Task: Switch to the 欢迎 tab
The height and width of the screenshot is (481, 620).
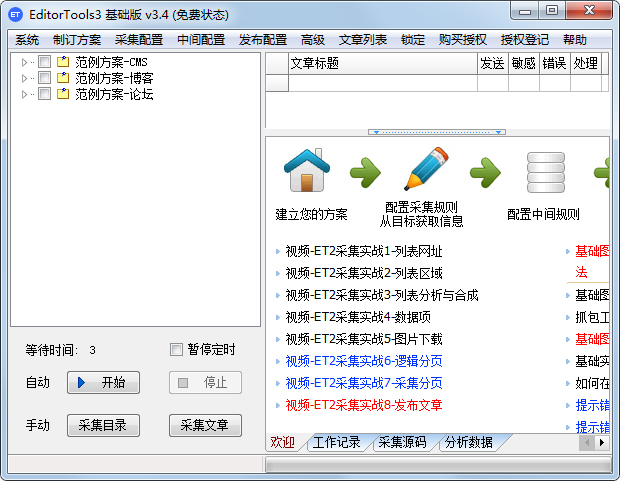Action: [283, 442]
